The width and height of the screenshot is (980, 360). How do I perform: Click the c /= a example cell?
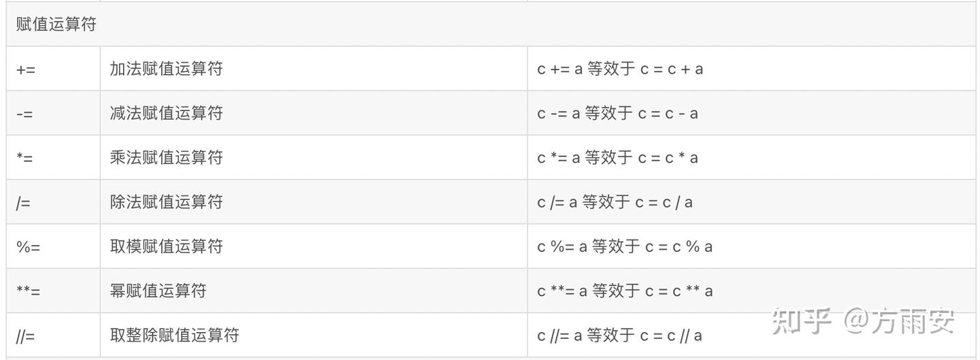click(x=615, y=202)
